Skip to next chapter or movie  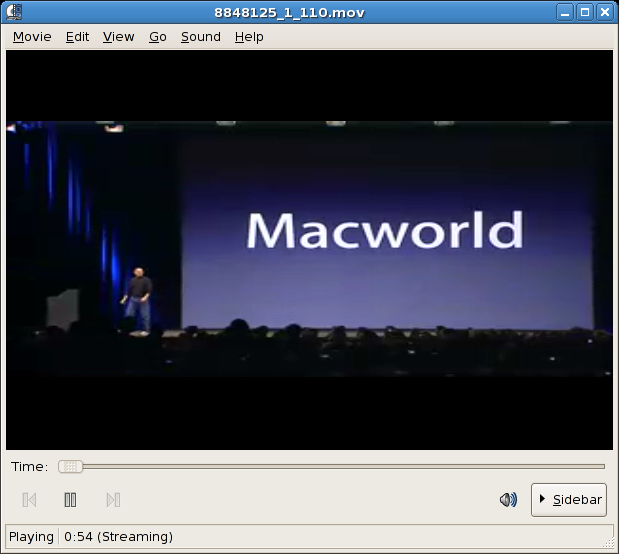tap(113, 500)
